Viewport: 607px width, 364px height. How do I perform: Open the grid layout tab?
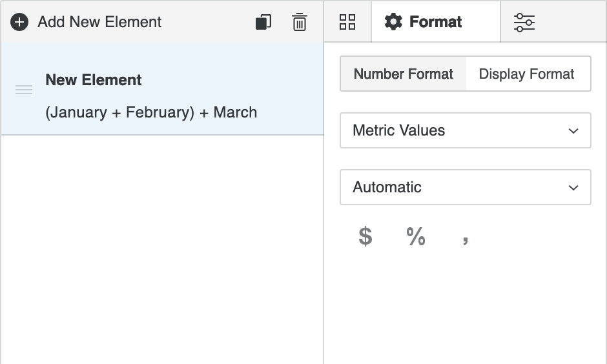(347, 22)
